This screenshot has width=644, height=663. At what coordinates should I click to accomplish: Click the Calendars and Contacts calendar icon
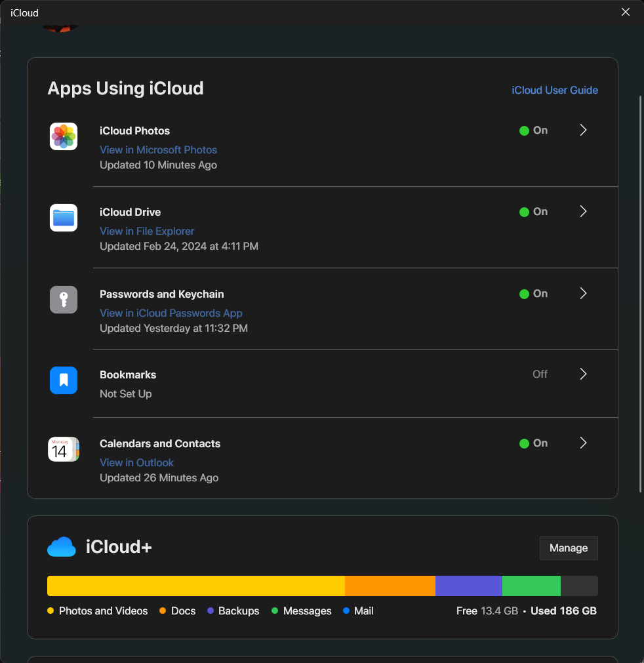coord(64,449)
